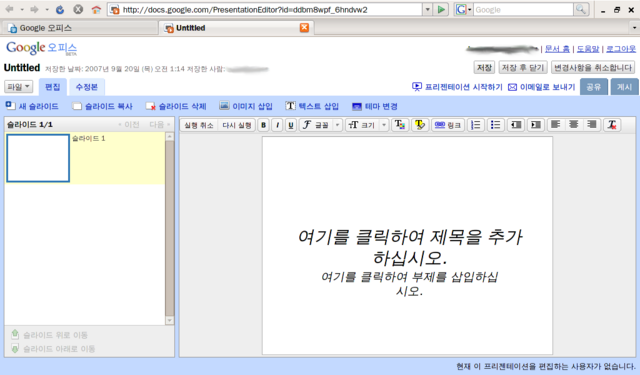Align text to the right
Screen dimensions: 640x375
(592, 125)
